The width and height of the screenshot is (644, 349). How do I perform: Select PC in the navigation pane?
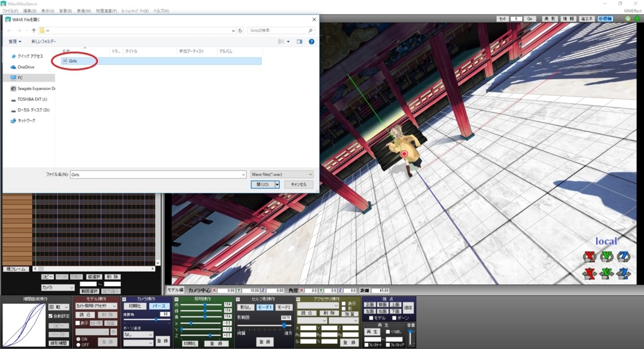click(x=29, y=77)
